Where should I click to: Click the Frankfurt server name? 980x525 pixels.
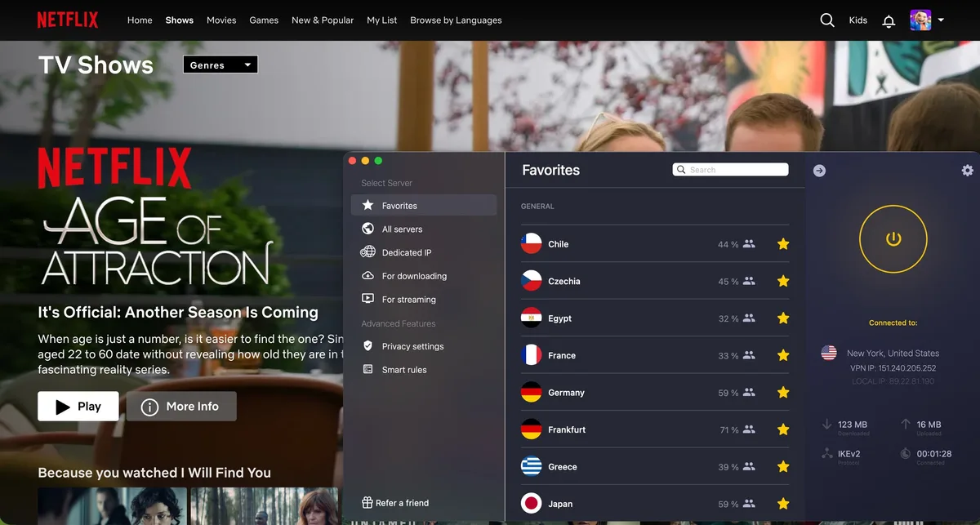click(x=567, y=429)
